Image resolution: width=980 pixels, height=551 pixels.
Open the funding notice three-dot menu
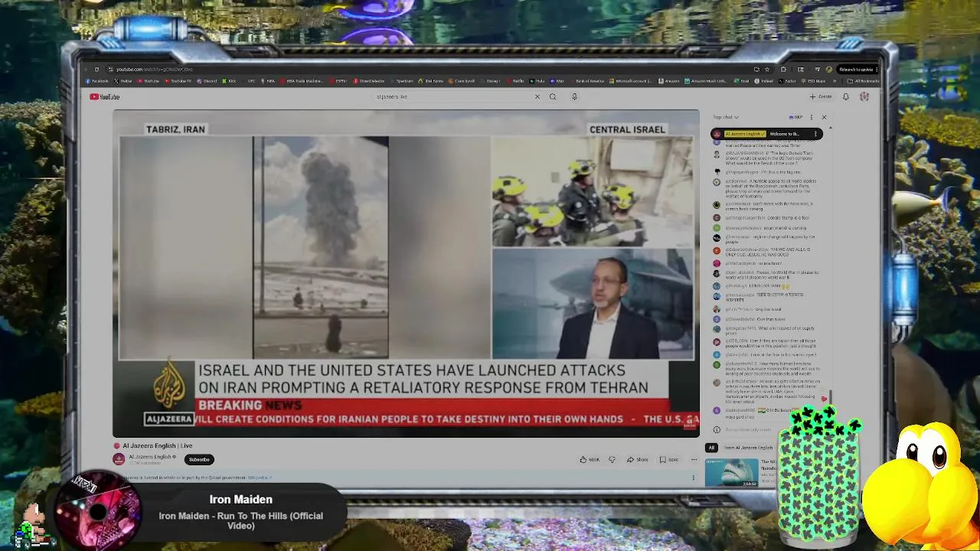(694, 478)
